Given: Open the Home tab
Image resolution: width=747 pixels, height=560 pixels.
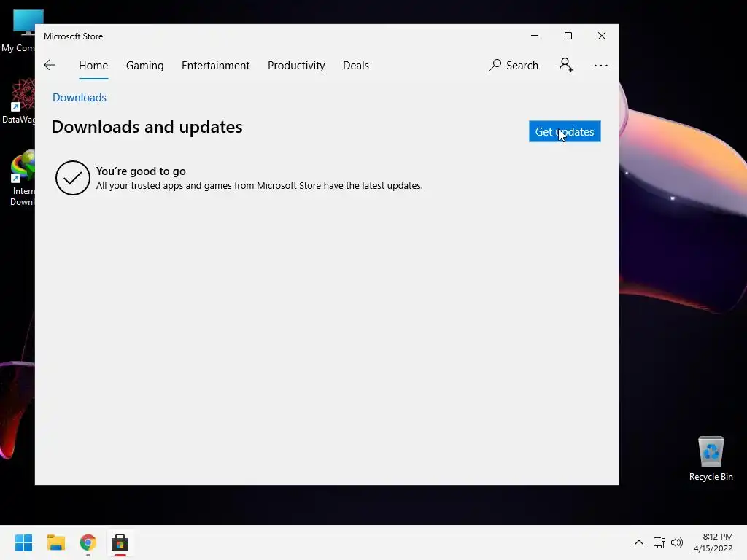Looking at the screenshot, I should pos(93,65).
